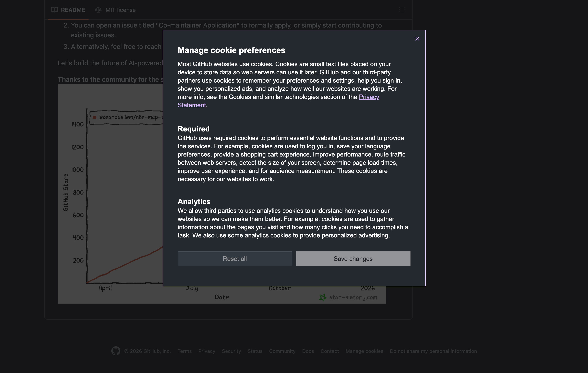The image size is (588, 373).
Task: Switch to the README tab
Action: (73, 10)
